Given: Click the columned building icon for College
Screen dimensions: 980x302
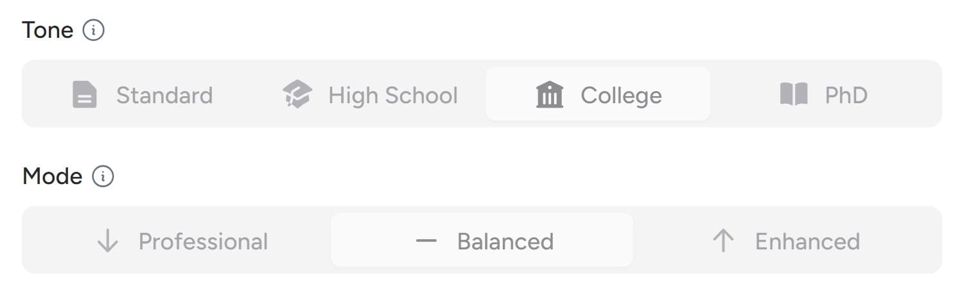Looking at the screenshot, I should (x=549, y=95).
